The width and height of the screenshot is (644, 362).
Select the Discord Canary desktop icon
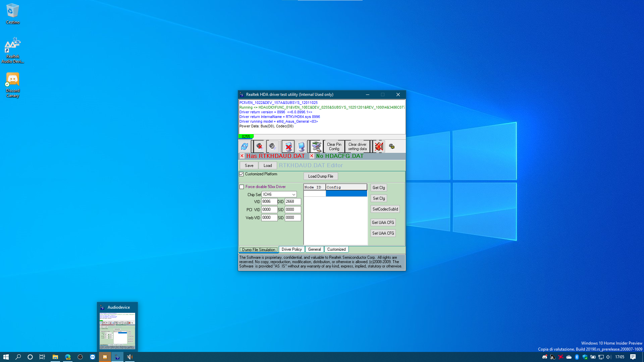tap(13, 85)
